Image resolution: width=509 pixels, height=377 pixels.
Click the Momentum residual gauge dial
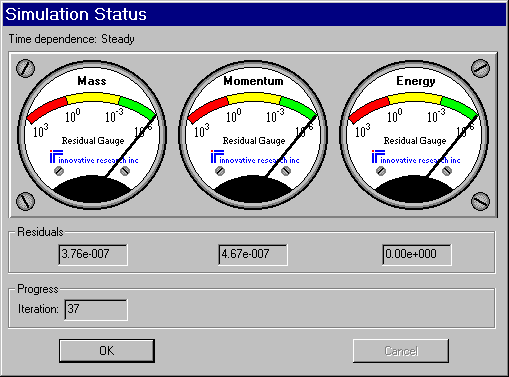pos(253,135)
